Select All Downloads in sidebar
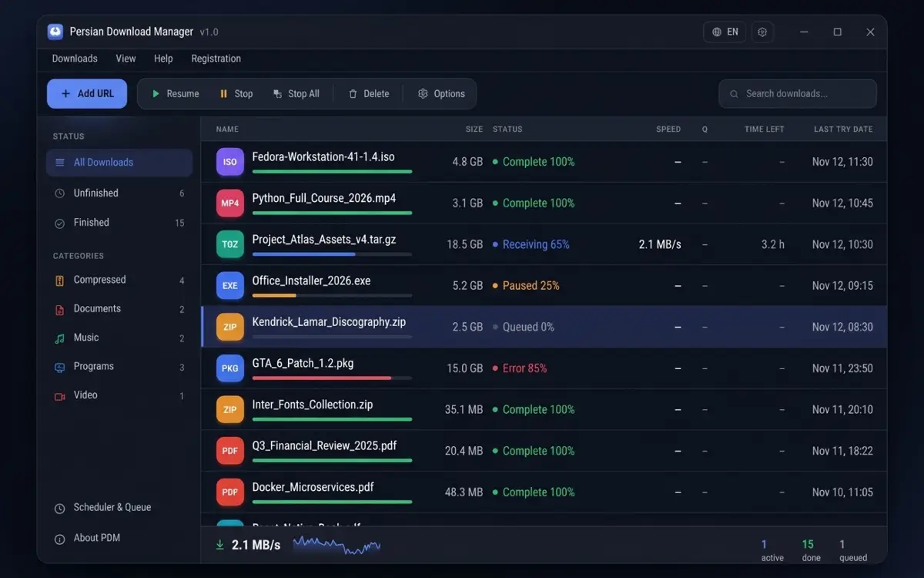Screen dimensions: 924x578 119,163
